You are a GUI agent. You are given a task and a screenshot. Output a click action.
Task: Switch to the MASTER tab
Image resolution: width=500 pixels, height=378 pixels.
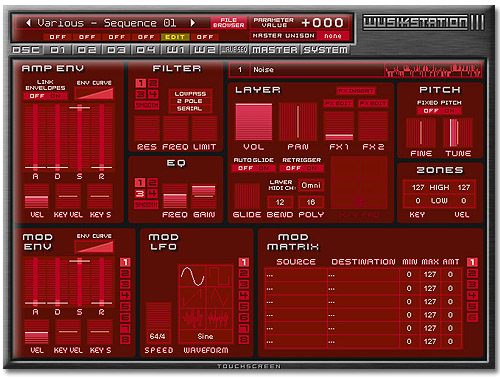[275, 50]
